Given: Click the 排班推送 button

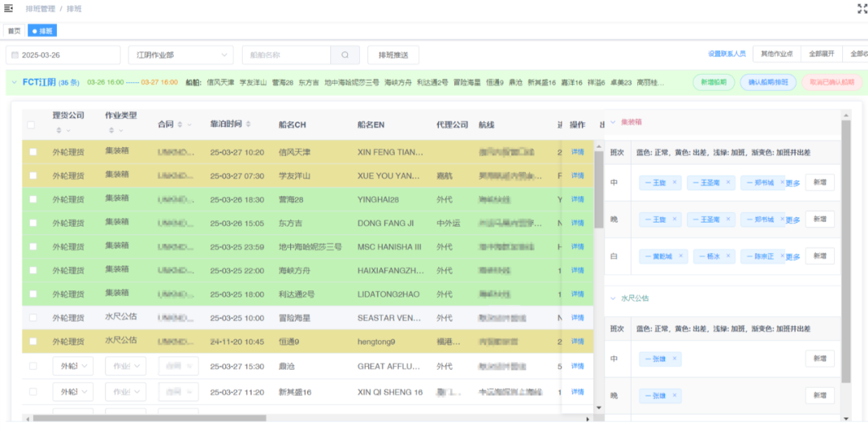Looking at the screenshot, I should 393,55.
